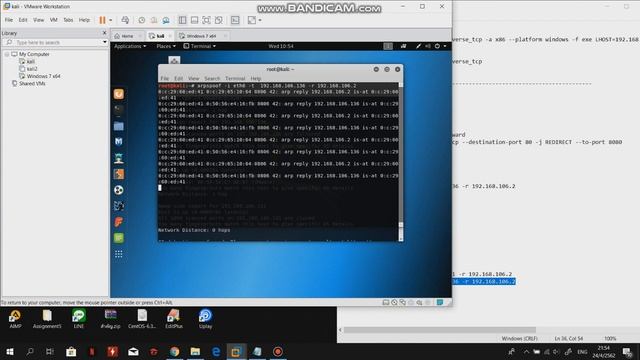Open Microsoft Edge from the taskbar
Image resolution: width=640 pixels, height=360 pixels.
click(216, 351)
